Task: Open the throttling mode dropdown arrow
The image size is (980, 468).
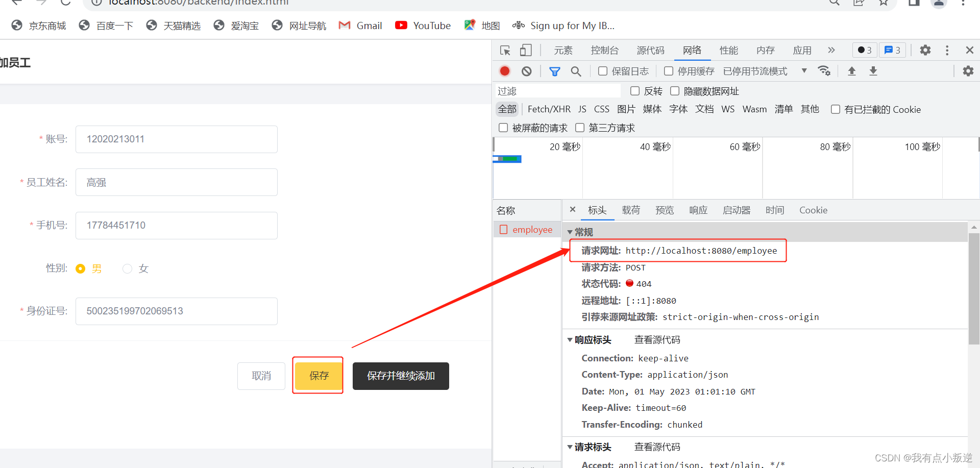Action: click(804, 70)
